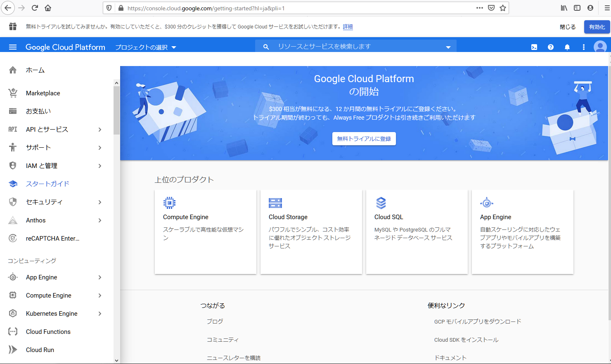Image resolution: width=611 pixels, height=364 pixels.
Task: Click the 有効化 button
Action: [x=597, y=27]
